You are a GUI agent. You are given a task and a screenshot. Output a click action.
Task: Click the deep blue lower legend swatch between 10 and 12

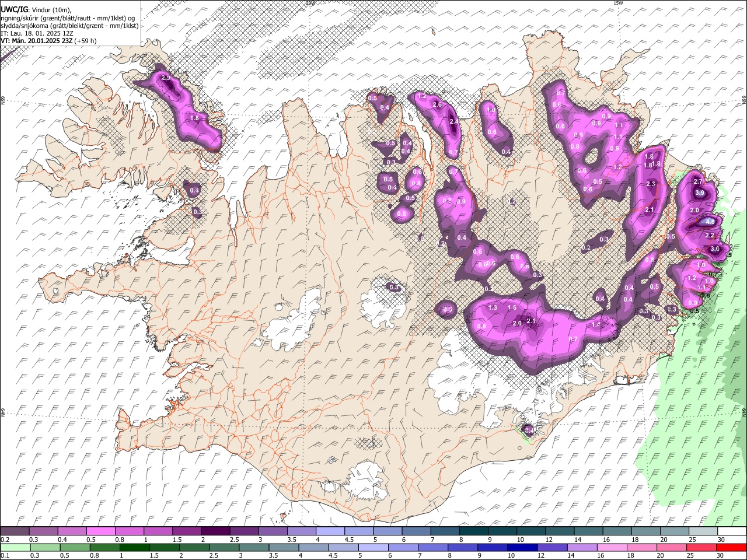pyautogui.click(x=522, y=547)
